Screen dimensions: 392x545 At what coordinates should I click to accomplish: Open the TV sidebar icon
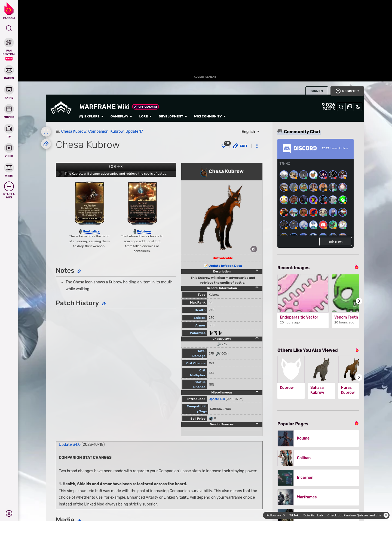[x=9, y=128]
